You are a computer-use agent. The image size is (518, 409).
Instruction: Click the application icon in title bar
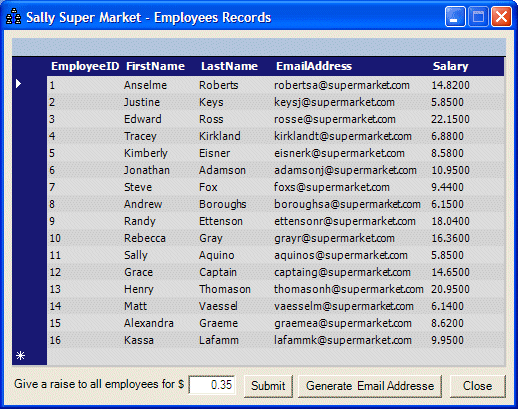coord(14,17)
